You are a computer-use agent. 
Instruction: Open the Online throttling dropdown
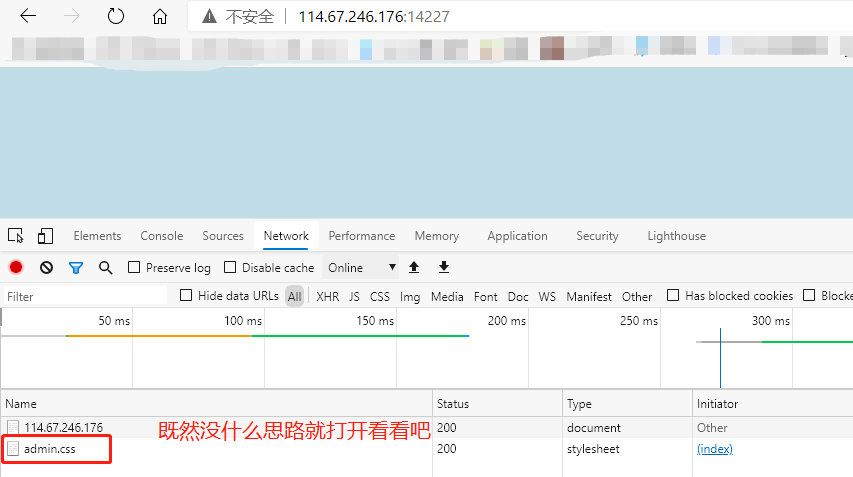(361, 268)
